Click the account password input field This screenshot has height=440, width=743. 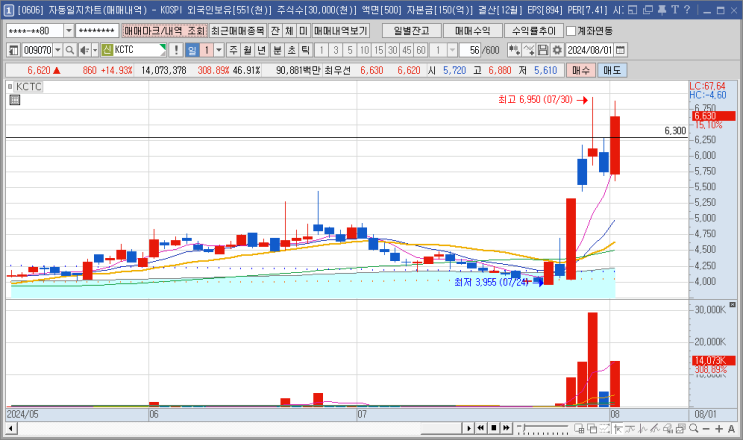pyautogui.click(x=97, y=31)
